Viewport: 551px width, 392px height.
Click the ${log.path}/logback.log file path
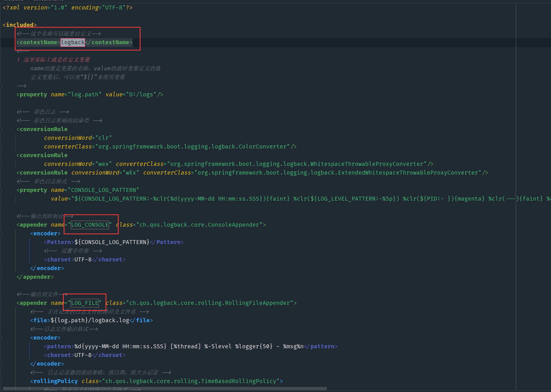tap(90, 320)
